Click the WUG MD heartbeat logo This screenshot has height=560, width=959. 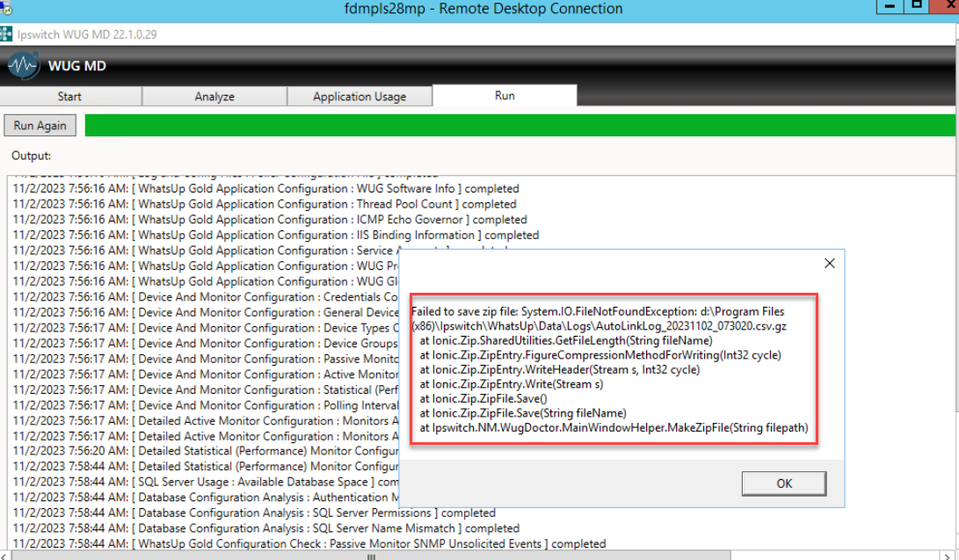(x=25, y=66)
